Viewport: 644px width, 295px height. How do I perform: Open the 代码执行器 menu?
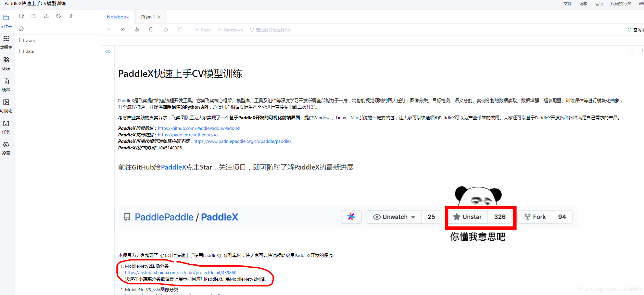click(x=621, y=4)
